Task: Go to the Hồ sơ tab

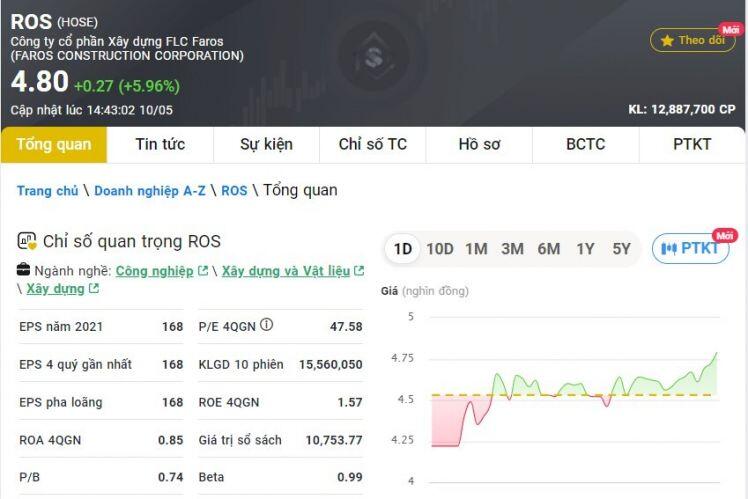Action: 479,144
